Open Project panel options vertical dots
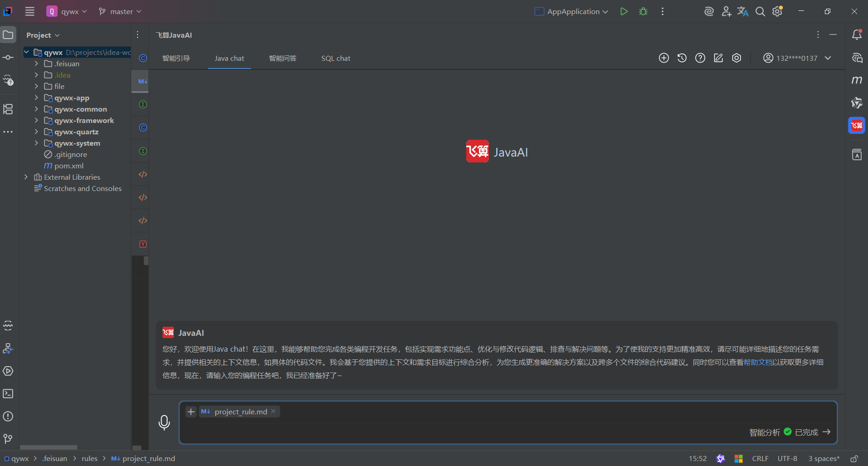 [138, 35]
